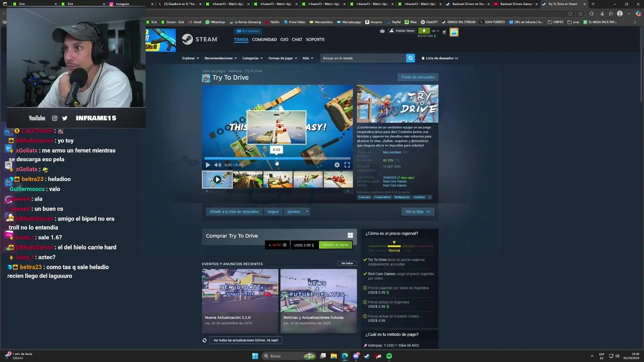The image size is (644, 362).
Task: Expand the Explorar store menu
Action: coord(190,58)
